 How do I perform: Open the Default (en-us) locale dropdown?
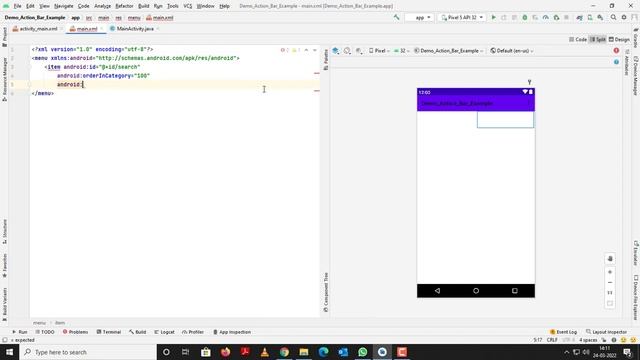pos(512,51)
